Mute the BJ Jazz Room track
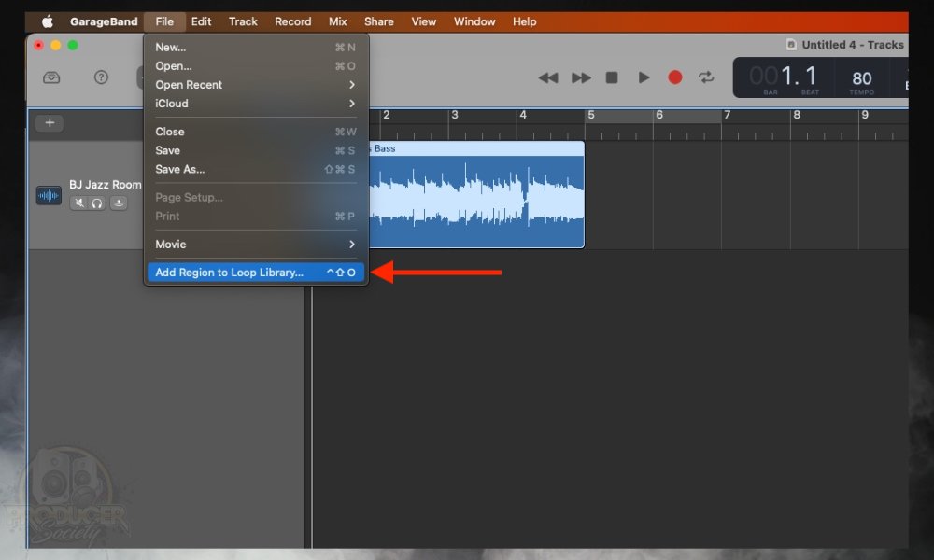This screenshot has width=934, height=560. (79, 203)
